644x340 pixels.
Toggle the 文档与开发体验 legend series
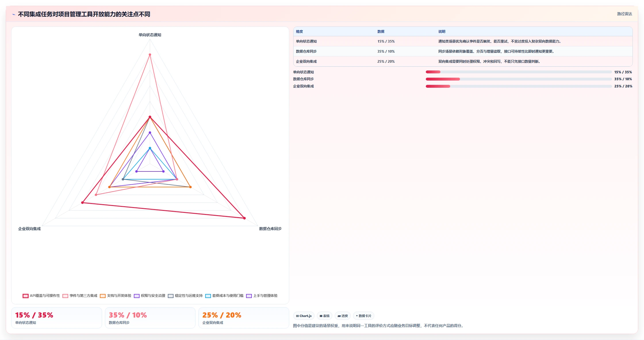pyautogui.click(x=116, y=296)
